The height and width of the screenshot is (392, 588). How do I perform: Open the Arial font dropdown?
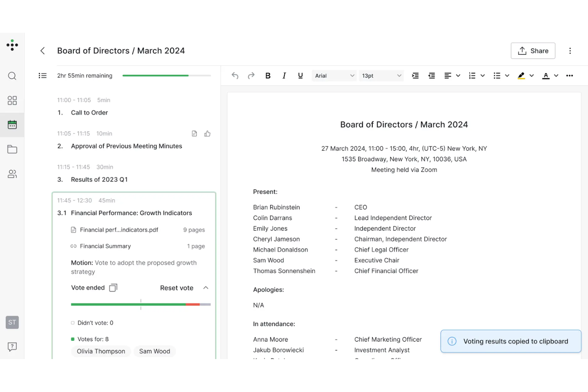(334, 75)
